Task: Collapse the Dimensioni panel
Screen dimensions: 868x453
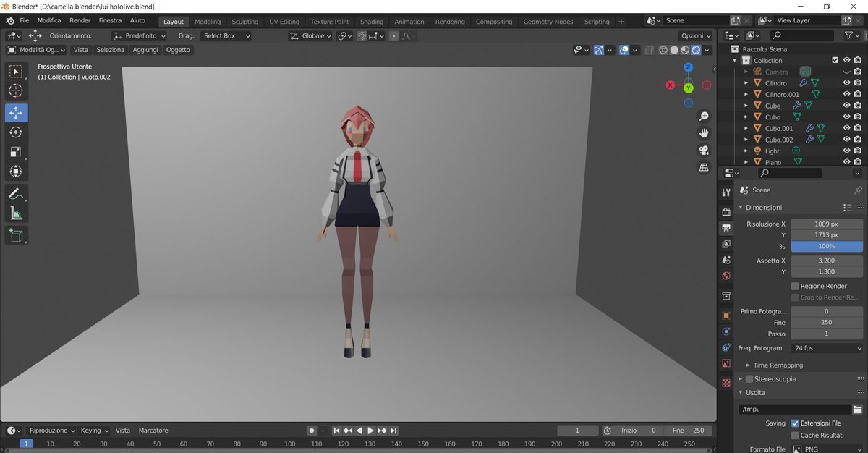Action: 741,207
